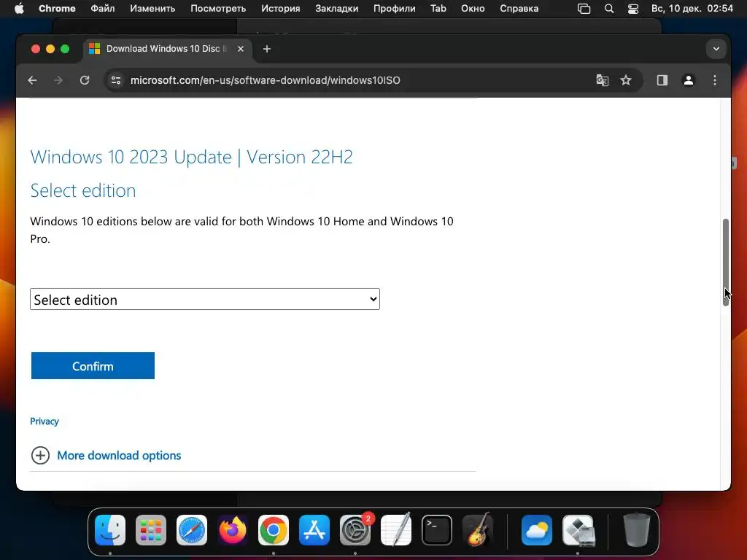Open the Chrome profile icon
The height and width of the screenshot is (560, 747).
pyautogui.click(x=689, y=80)
